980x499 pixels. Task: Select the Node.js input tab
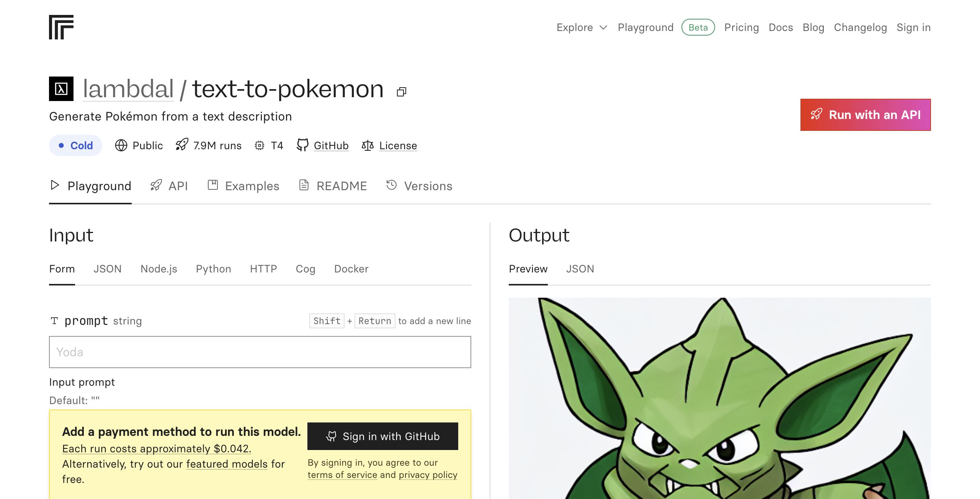click(x=159, y=269)
